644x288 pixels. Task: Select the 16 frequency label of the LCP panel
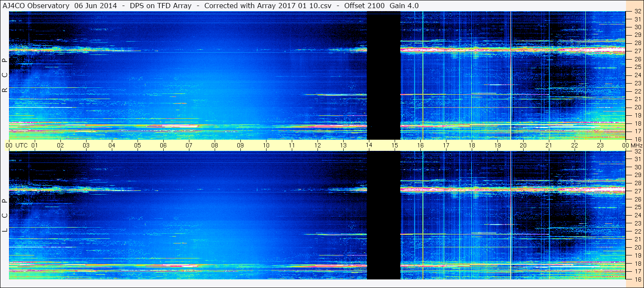click(637, 279)
